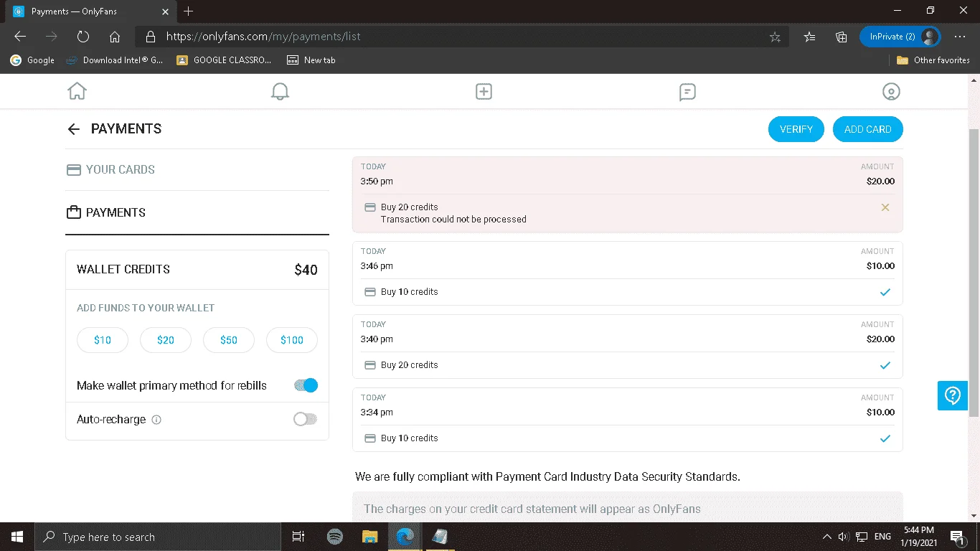Click the new post plus icon

(484, 91)
